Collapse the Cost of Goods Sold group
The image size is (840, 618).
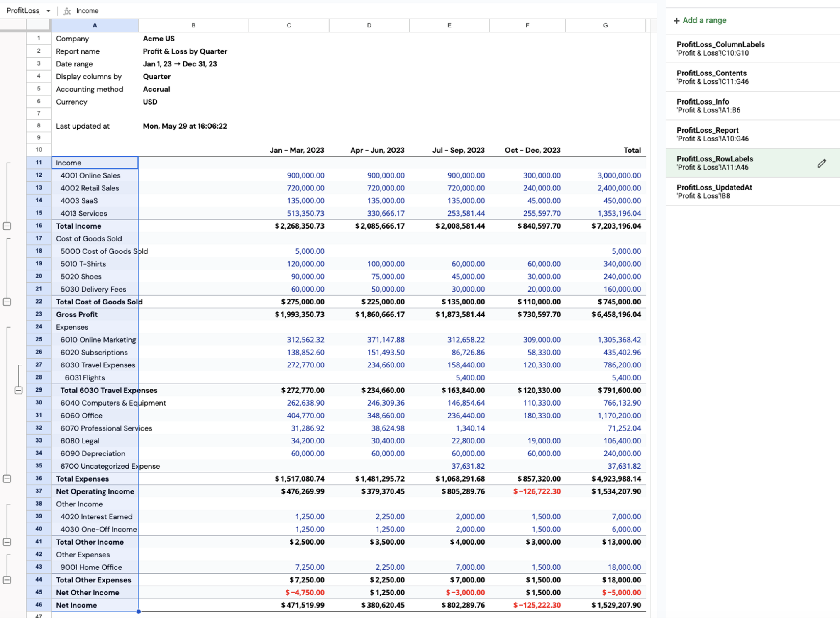tap(7, 302)
